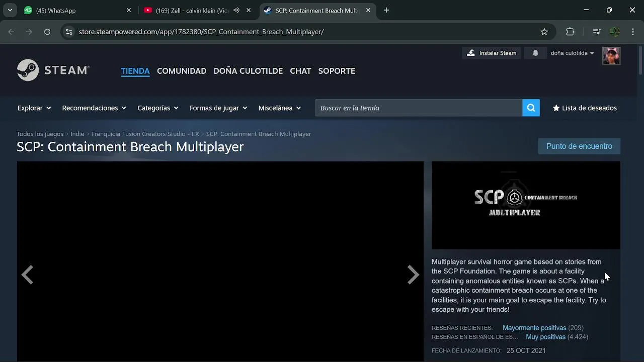Bookmark this page with star icon
Screen dimensions: 644x362
544,32
